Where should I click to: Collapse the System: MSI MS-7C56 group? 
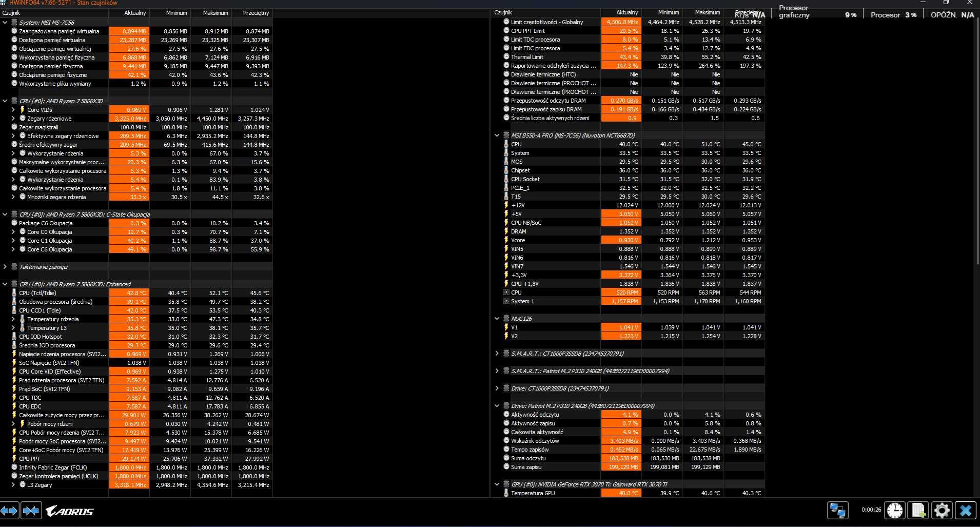[5, 23]
